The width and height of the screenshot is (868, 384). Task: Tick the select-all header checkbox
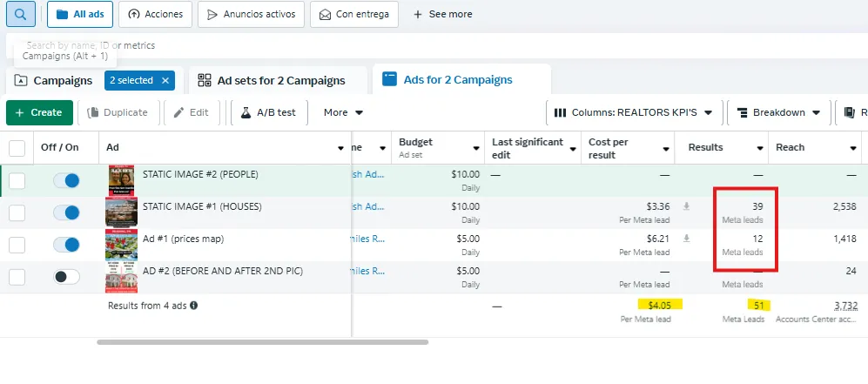click(17, 148)
